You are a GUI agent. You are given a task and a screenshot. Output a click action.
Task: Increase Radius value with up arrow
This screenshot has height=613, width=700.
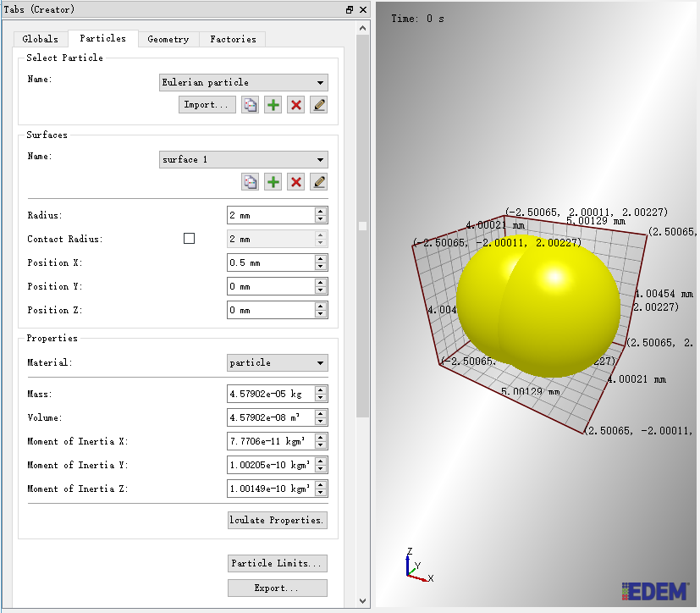[x=321, y=211]
